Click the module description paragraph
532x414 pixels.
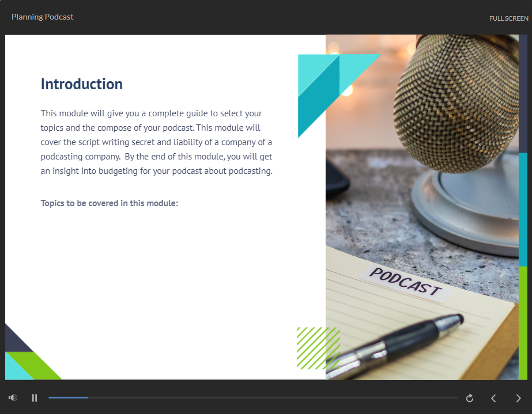156,142
